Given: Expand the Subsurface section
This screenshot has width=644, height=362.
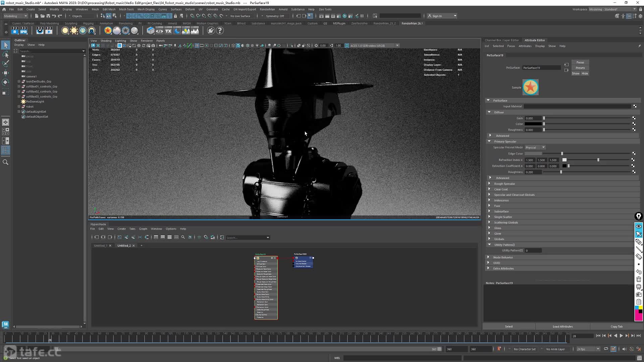Looking at the screenshot, I should (489, 212).
